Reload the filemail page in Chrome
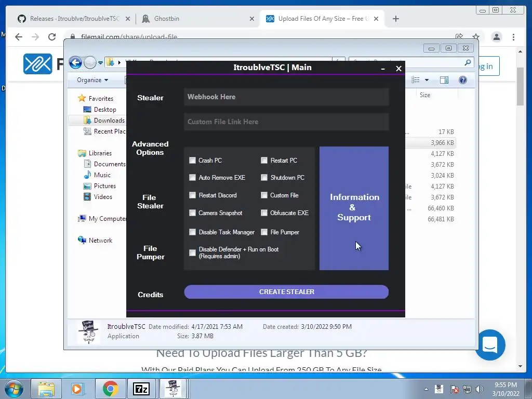 (x=52, y=37)
